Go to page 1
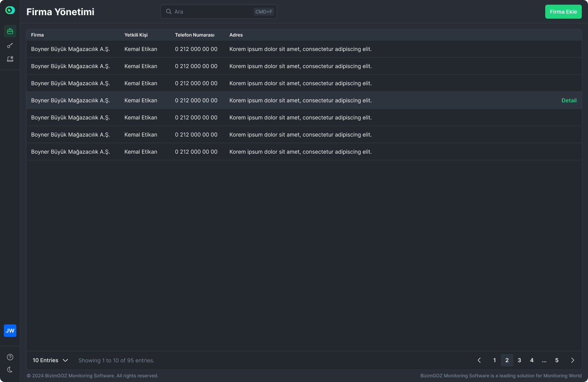 (495, 360)
